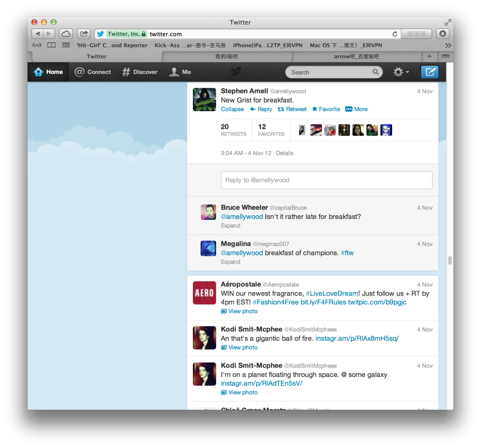This screenshot has width=481, height=448.
Task: Switch to the arrow吧_百度贴吧 tab
Action: click(x=356, y=56)
